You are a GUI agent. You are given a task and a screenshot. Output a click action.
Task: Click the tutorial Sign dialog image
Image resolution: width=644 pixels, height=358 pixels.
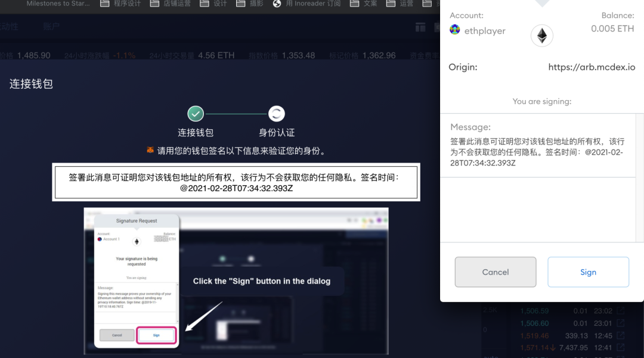coord(236,281)
